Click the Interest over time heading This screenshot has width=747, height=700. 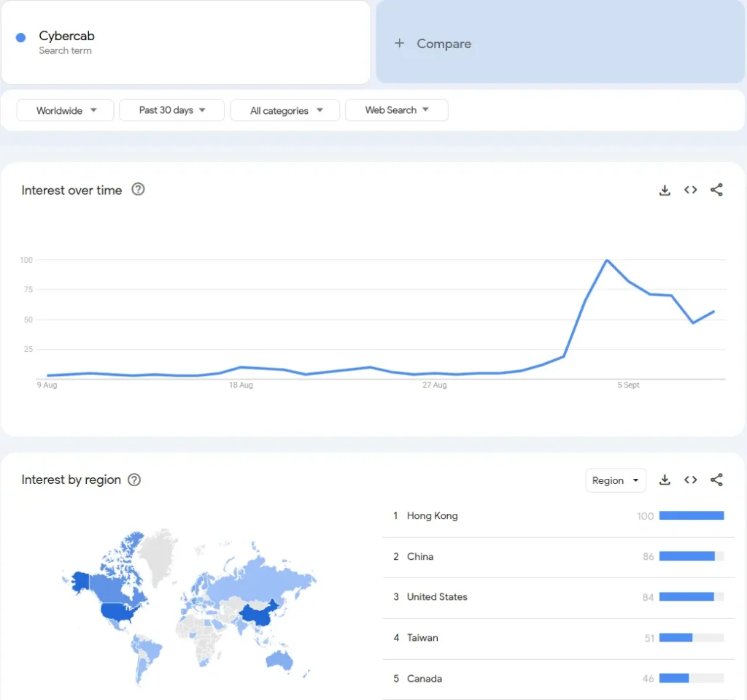[72, 191]
